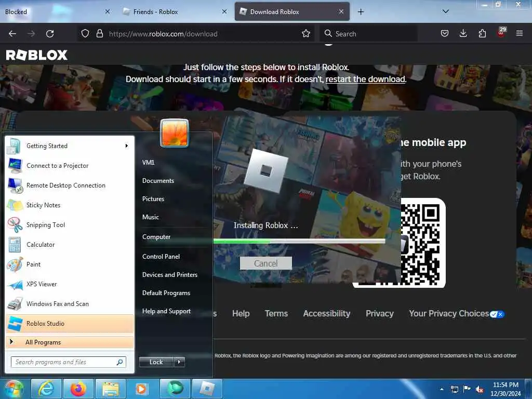Toggle the Your Privacy Choices switch icon
This screenshot has height=399, width=532.
[x=497, y=314]
